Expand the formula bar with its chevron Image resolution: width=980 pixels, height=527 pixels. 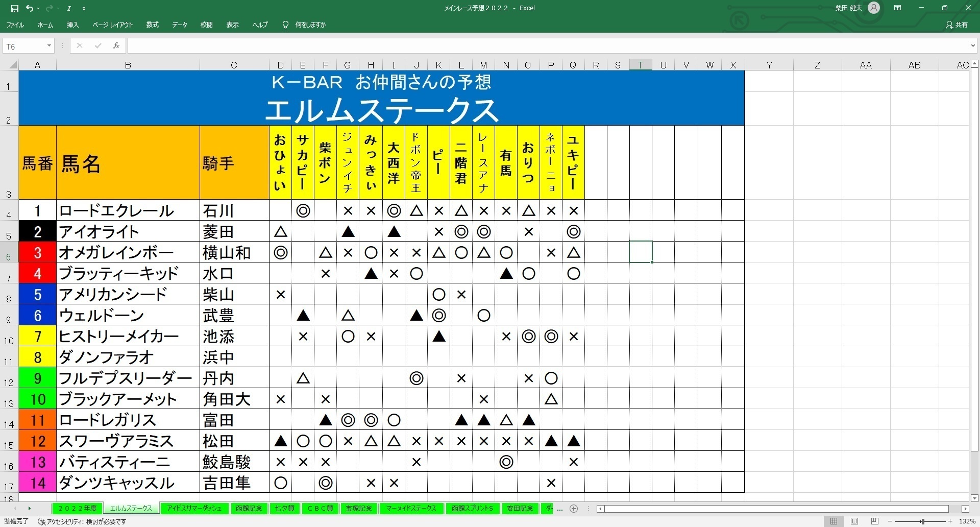coord(972,46)
